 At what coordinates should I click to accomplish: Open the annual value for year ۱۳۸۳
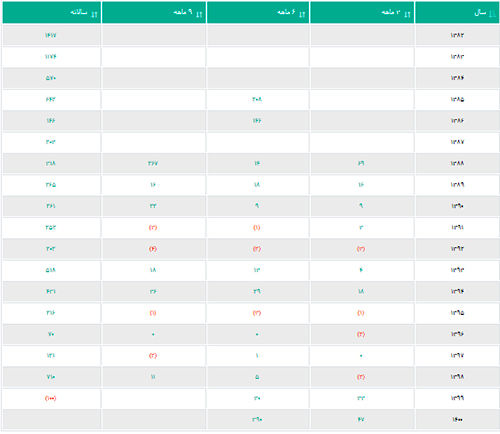tap(51, 57)
